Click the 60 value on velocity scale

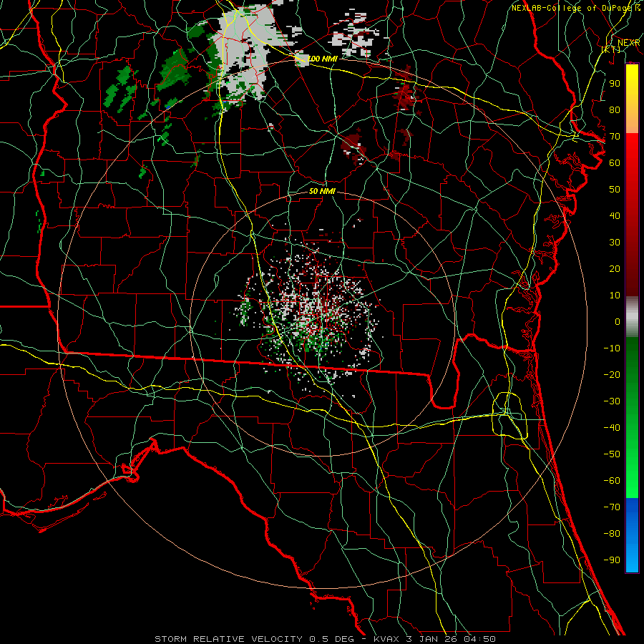click(615, 163)
